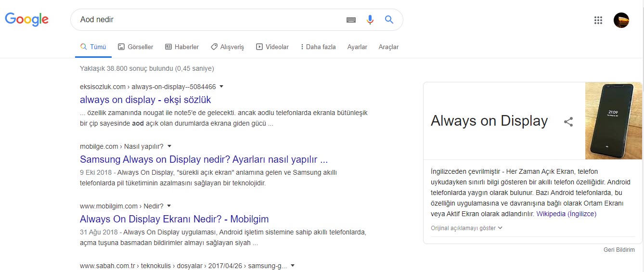Open 'always on display - ekşi sözlük' result
644x272 pixels.
coord(145,100)
